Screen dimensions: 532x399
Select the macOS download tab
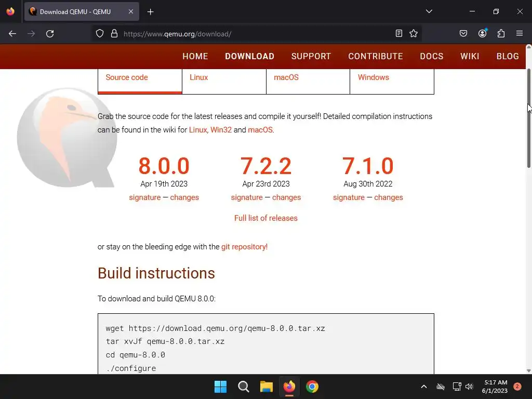tap(308, 81)
